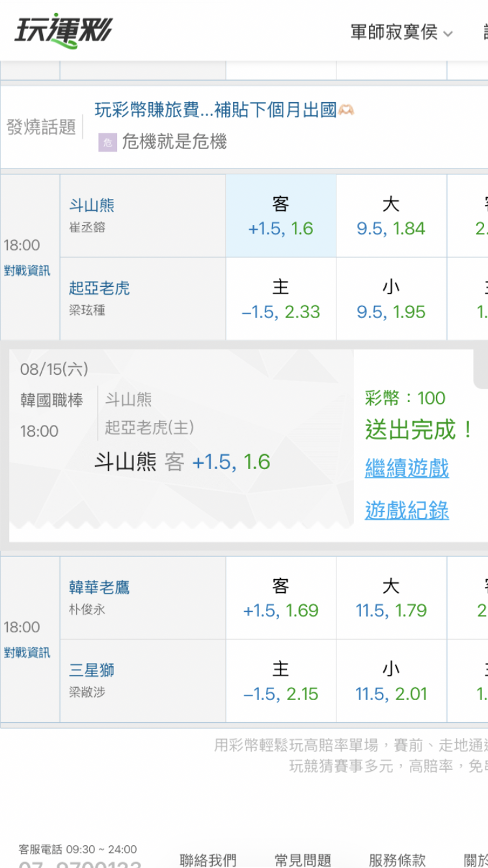This screenshot has width=488, height=868.
Task: Open hot topic 玩彩幣賺旅費 link
Action: coord(224,110)
